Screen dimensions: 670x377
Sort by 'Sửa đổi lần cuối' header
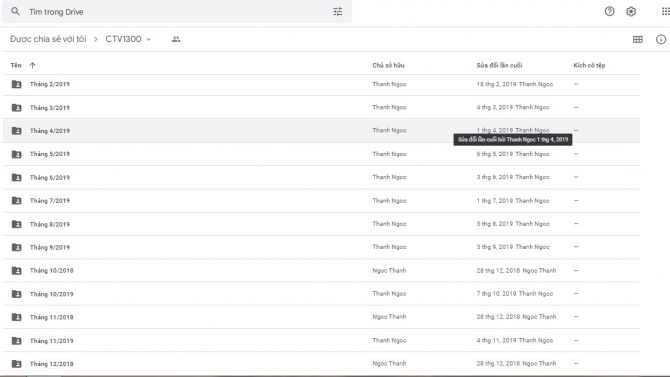tap(499, 65)
